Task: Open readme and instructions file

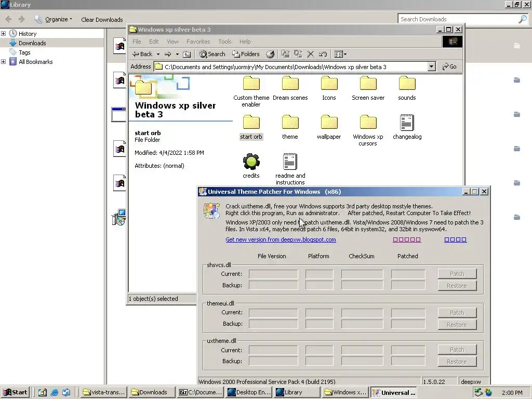Action: (x=290, y=169)
